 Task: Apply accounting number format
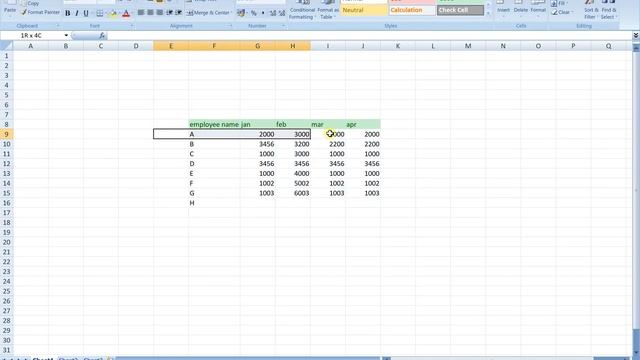coord(241,13)
